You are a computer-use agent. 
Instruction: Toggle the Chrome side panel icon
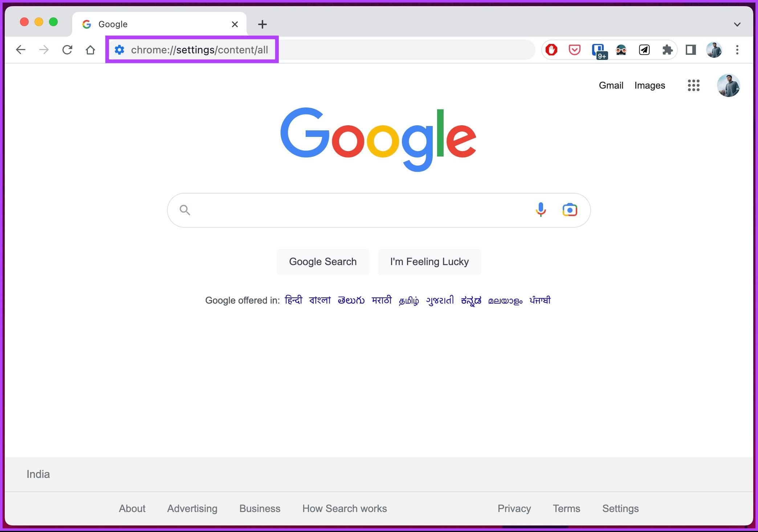(x=690, y=50)
